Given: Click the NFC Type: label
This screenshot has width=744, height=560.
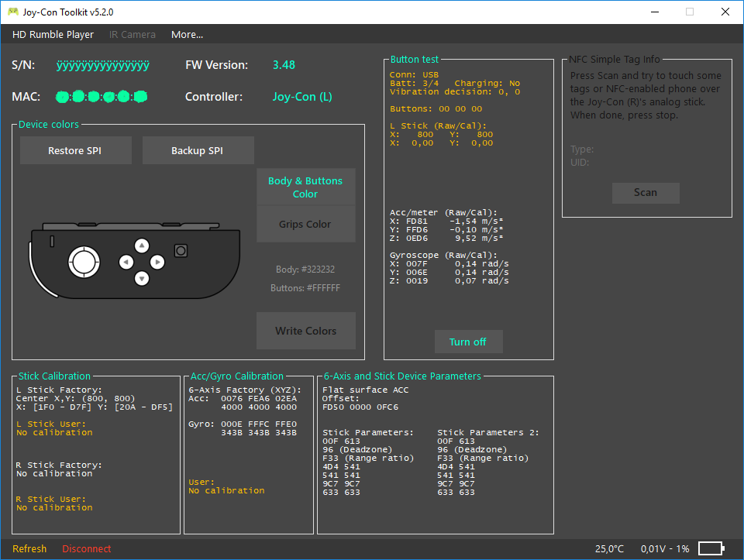Looking at the screenshot, I should coord(582,149).
